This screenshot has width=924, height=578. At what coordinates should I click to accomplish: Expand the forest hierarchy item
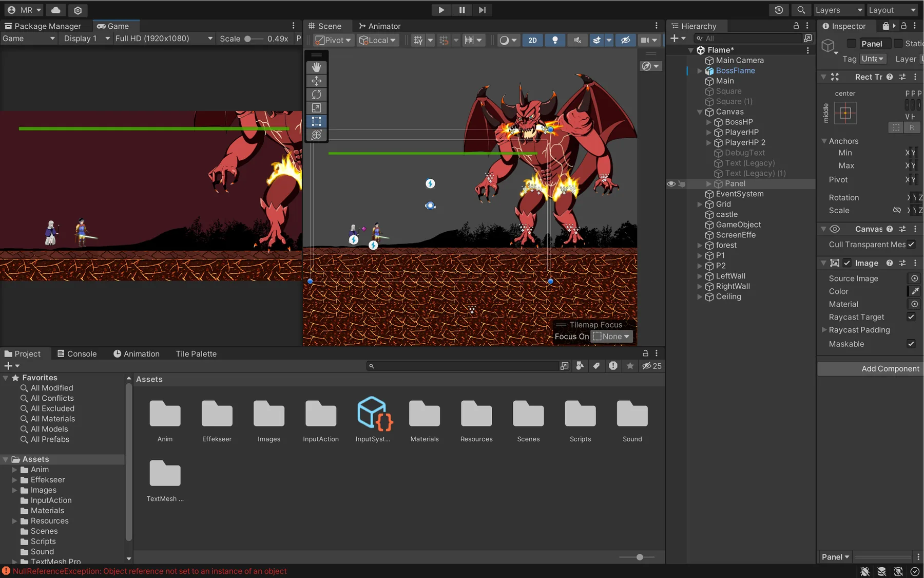[x=700, y=246]
